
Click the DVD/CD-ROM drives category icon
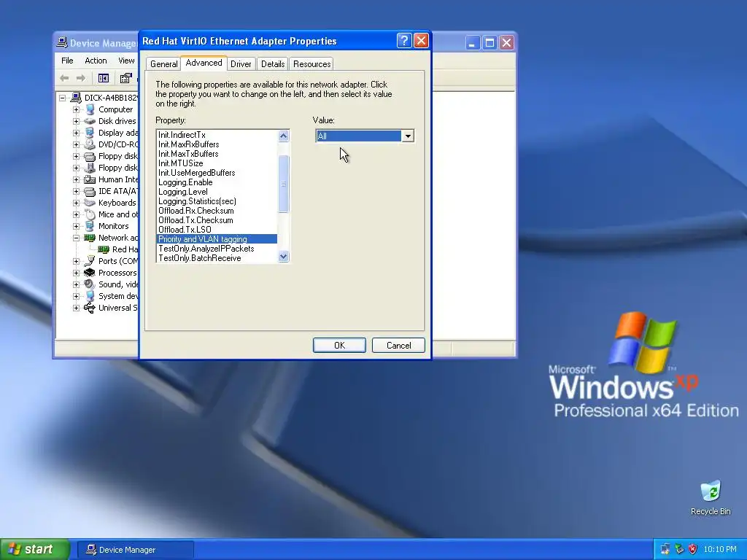pos(90,144)
